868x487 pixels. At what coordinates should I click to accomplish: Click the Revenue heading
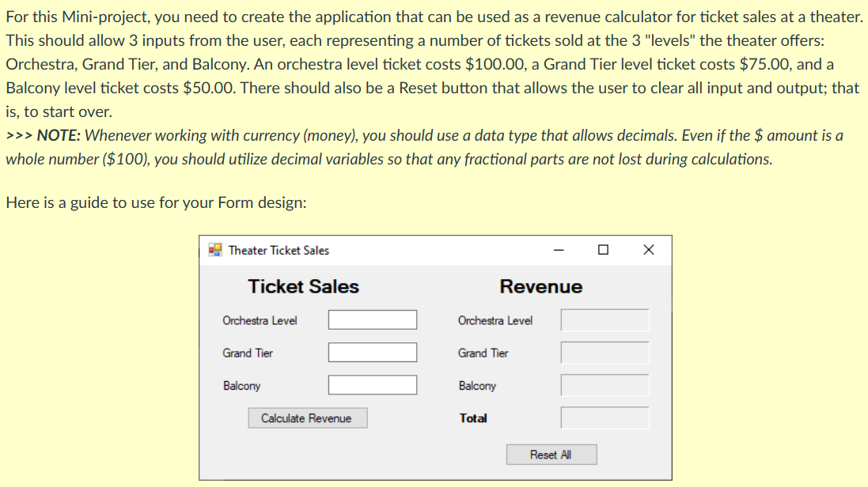(x=541, y=286)
